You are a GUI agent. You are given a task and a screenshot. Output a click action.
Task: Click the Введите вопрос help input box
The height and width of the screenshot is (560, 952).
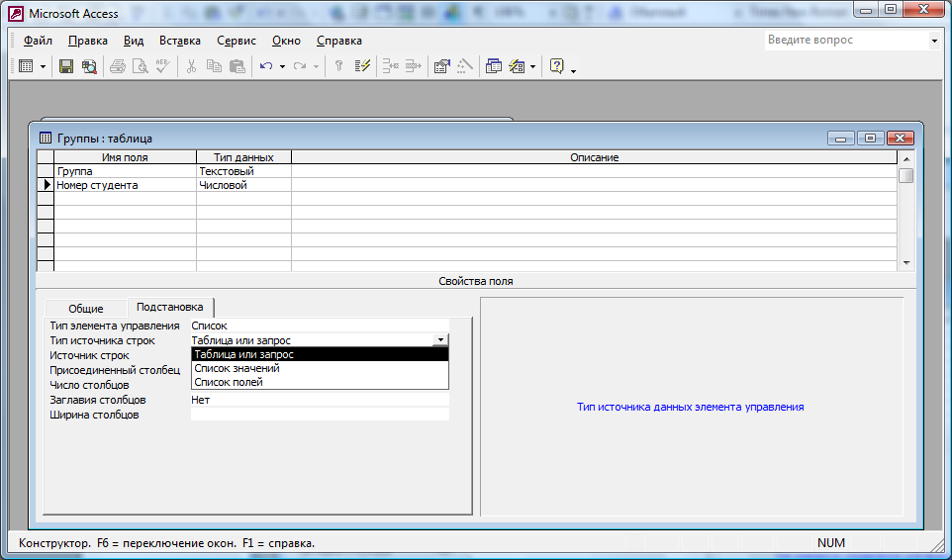point(846,40)
